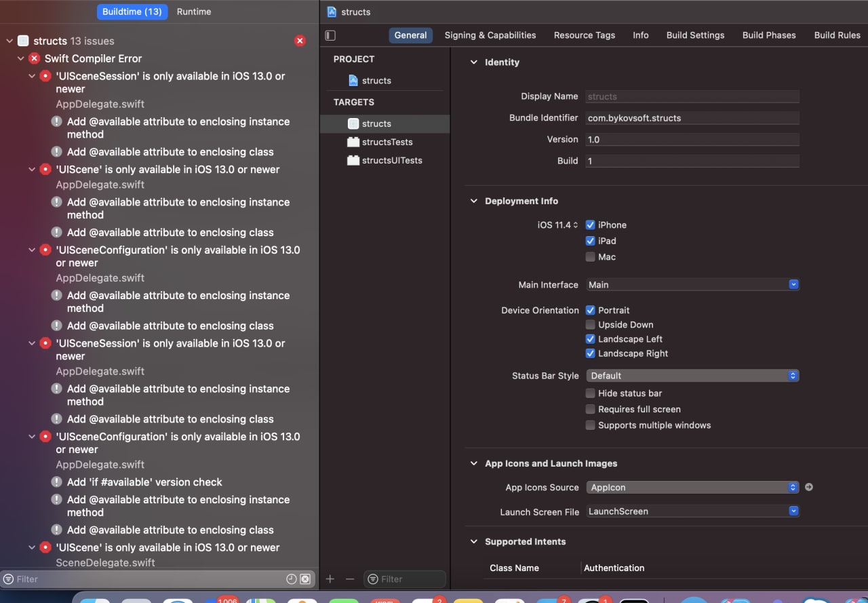868x603 pixels.
Task: Click the Build field showing 1
Action: click(x=692, y=161)
